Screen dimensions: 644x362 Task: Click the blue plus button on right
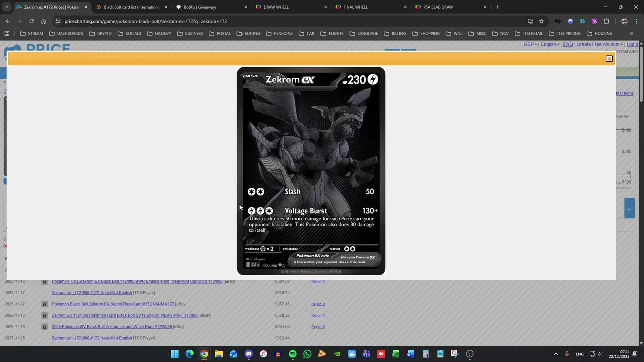pos(629,209)
